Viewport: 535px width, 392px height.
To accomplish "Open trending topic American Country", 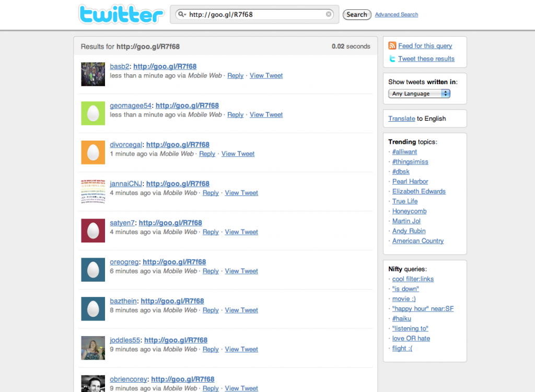I will point(418,241).
